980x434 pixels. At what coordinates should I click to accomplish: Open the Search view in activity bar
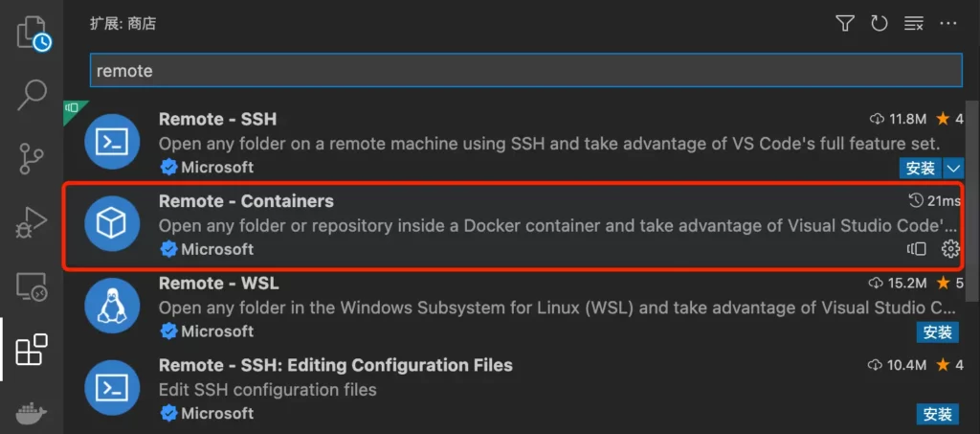(x=32, y=95)
